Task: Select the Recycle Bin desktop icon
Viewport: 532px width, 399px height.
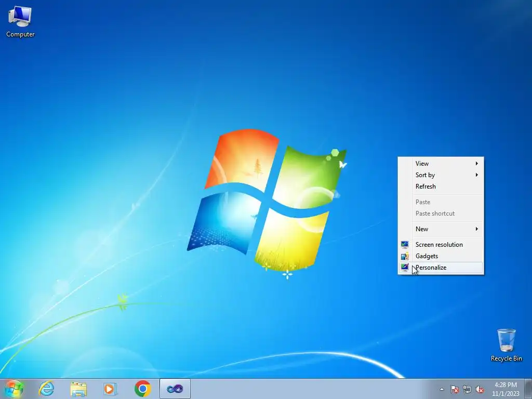Action: (x=506, y=345)
